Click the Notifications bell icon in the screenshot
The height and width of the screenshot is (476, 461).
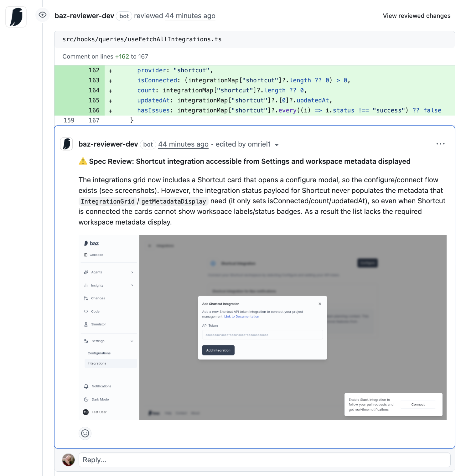pos(86,386)
